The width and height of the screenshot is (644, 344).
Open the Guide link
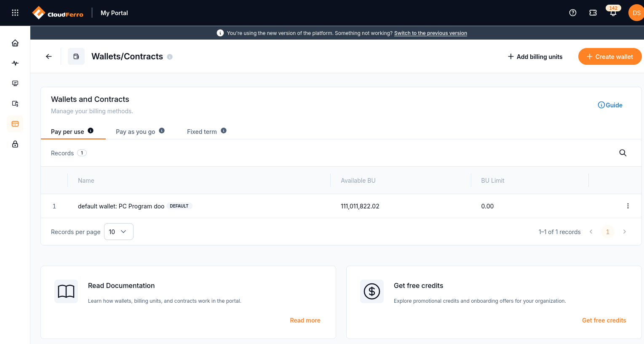pyautogui.click(x=610, y=105)
